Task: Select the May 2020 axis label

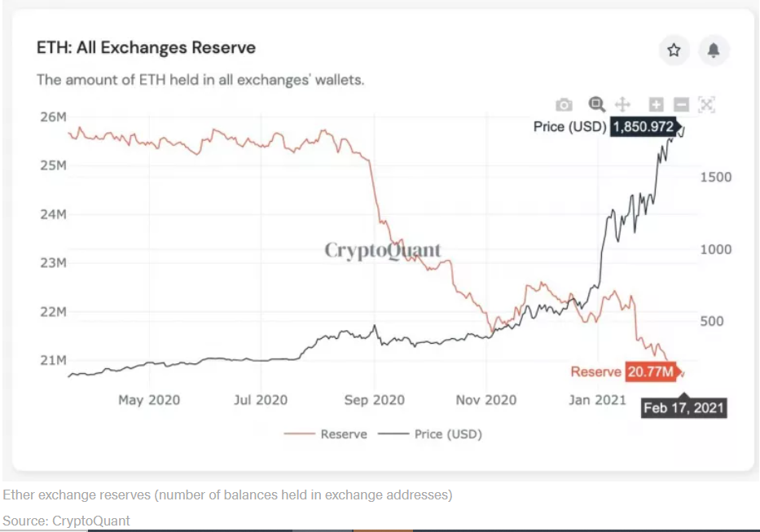Action: pos(149,400)
